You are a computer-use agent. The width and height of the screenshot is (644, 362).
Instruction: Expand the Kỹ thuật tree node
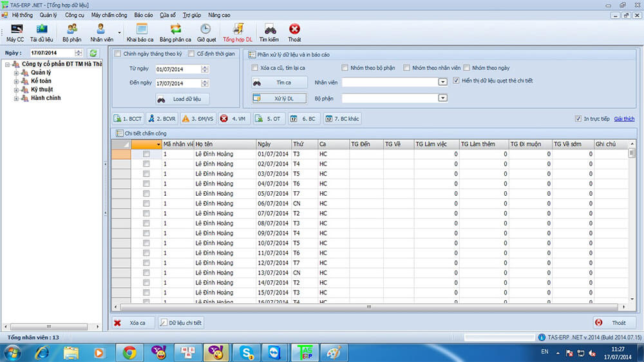click(x=16, y=90)
